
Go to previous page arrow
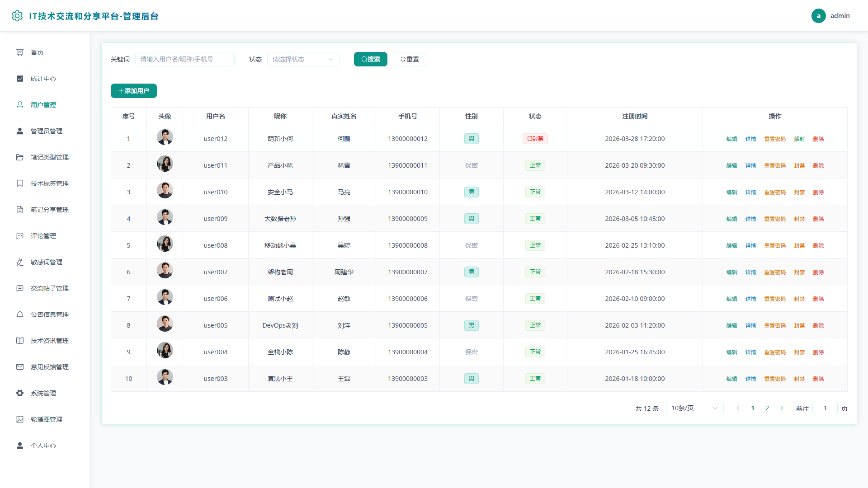(738, 408)
